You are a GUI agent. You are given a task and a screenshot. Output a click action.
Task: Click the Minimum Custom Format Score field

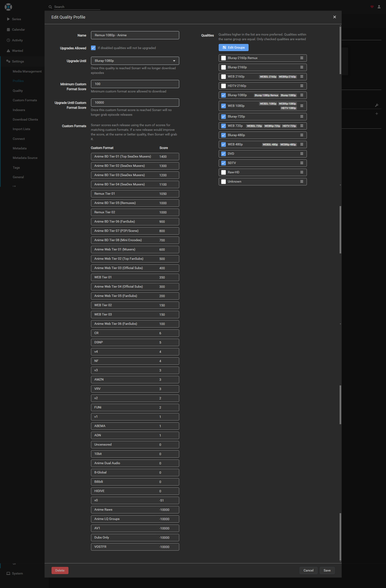point(135,84)
